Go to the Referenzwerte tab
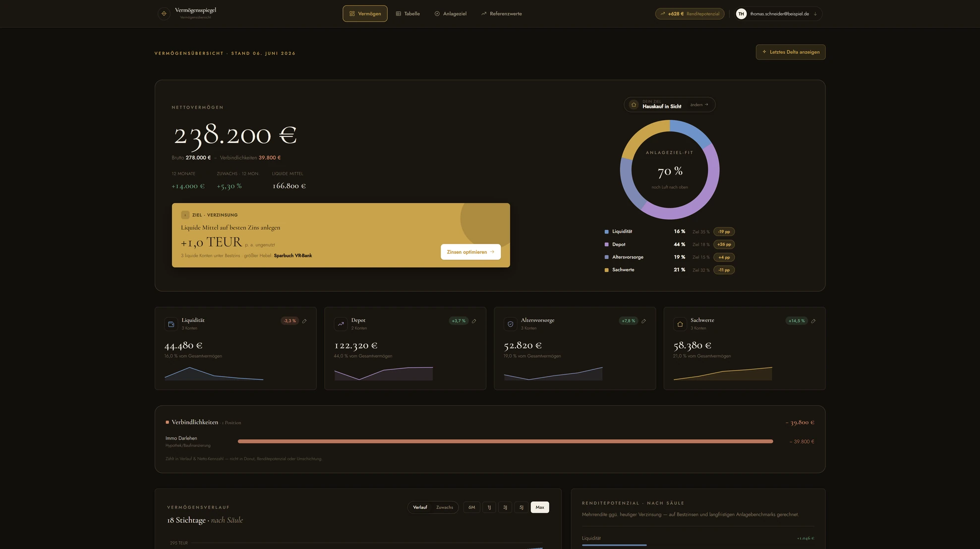This screenshot has height=549, width=980. point(501,14)
